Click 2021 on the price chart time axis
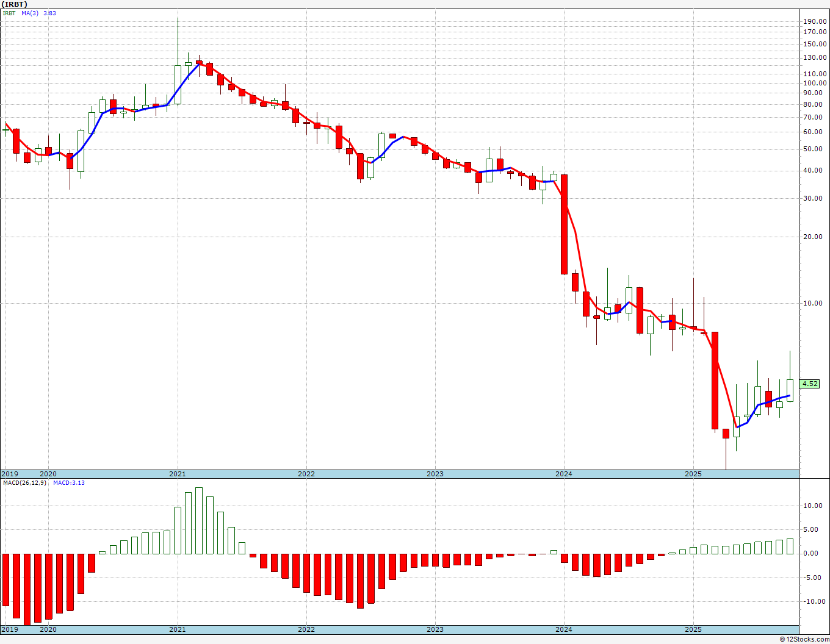830x644 pixels. pos(177,474)
